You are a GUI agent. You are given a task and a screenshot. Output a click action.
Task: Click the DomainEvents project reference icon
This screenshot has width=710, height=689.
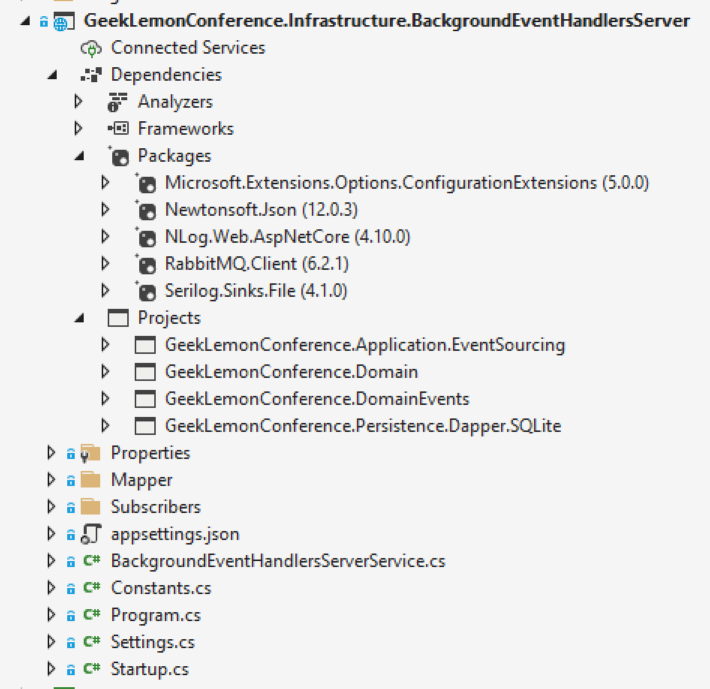(145, 399)
